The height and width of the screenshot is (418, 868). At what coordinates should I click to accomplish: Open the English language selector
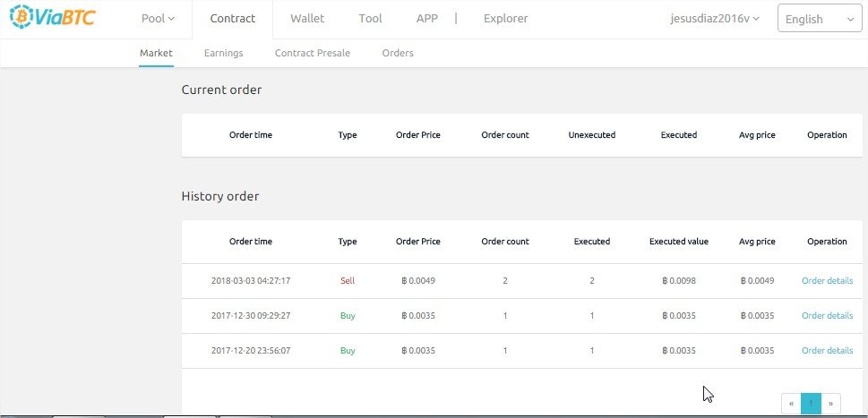[820, 19]
